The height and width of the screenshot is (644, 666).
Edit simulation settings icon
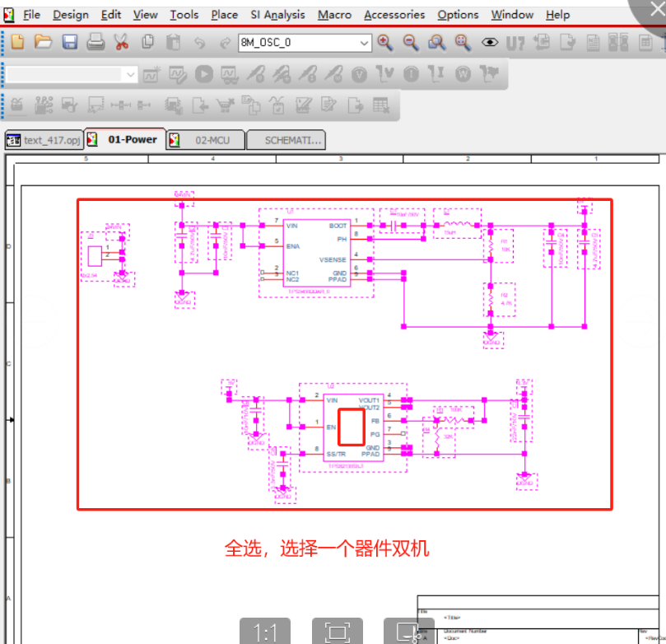tap(178, 74)
